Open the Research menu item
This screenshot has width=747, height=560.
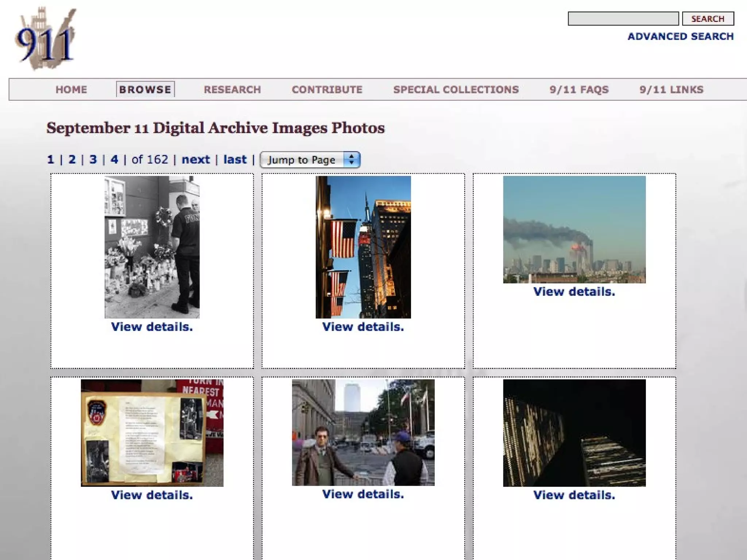pyautogui.click(x=232, y=90)
